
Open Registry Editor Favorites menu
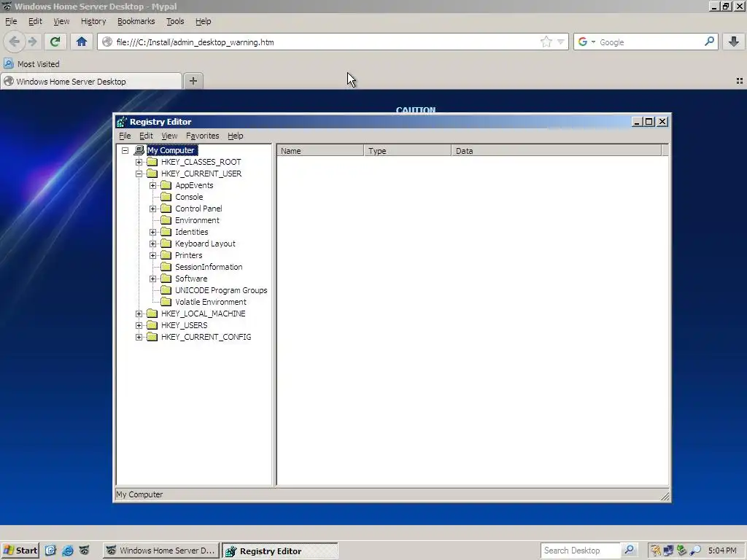coord(203,136)
